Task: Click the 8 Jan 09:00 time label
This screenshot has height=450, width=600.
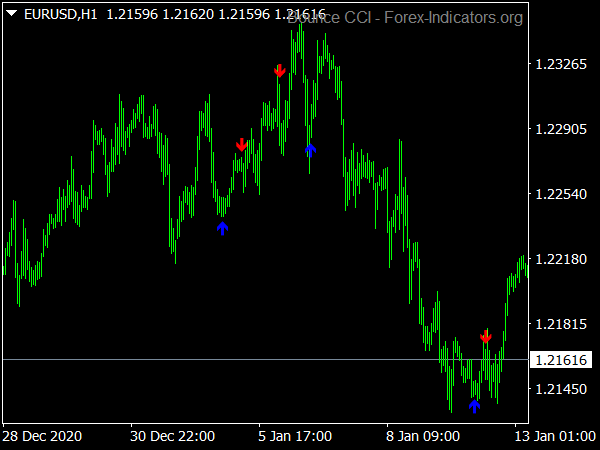Action: (x=423, y=436)
